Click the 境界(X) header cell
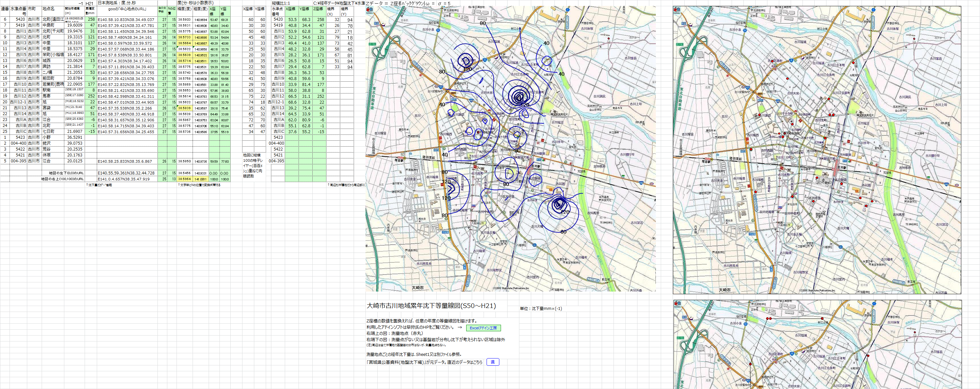This screenshot has height=389, width=980. (x=333, y=11)
